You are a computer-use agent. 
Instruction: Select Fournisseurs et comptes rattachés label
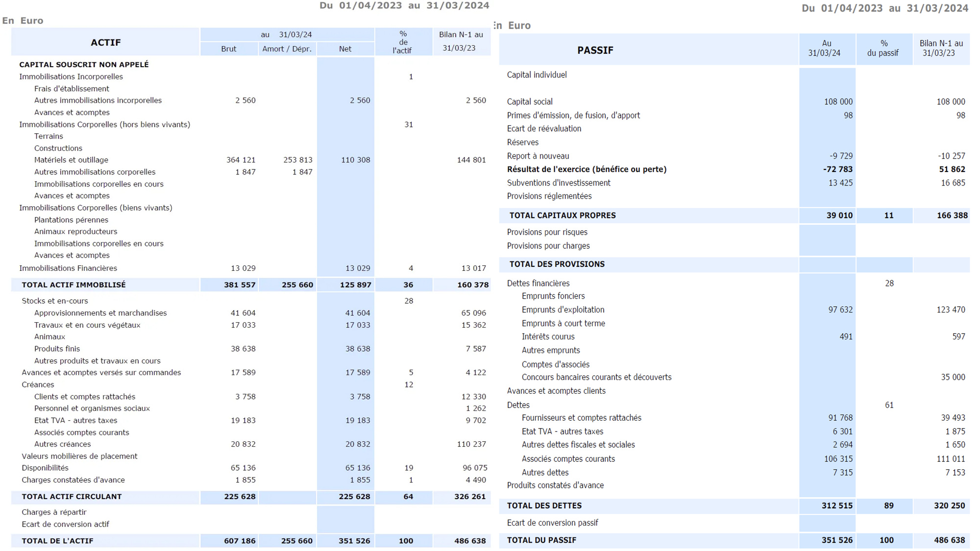[581, 418]
